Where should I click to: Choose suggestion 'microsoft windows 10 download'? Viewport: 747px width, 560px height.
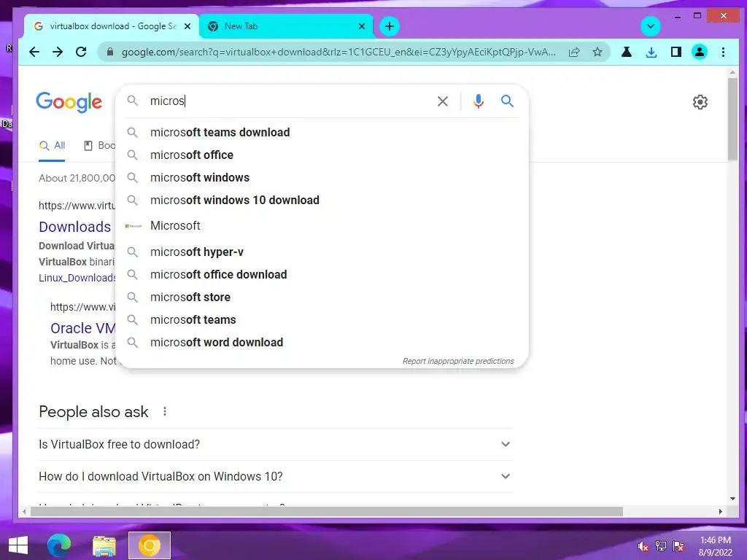[322, 200]
